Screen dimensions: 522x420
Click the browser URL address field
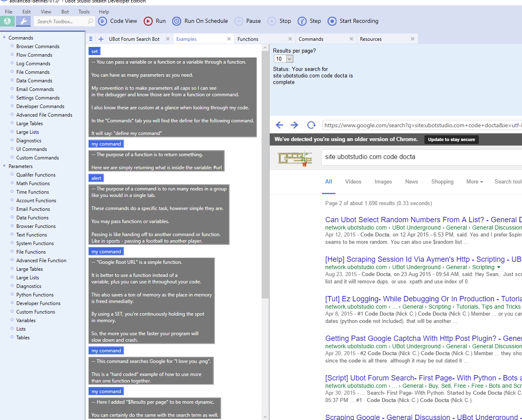422,125
